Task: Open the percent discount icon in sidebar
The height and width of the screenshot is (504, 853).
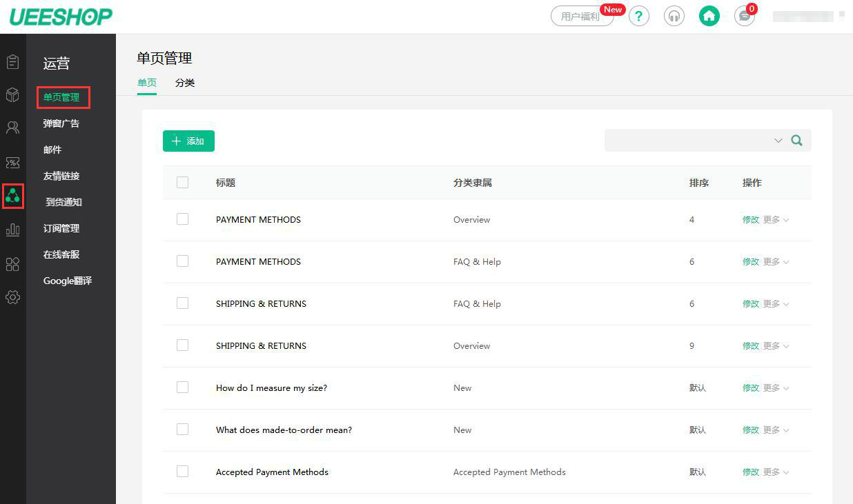Action: (12, 163)
